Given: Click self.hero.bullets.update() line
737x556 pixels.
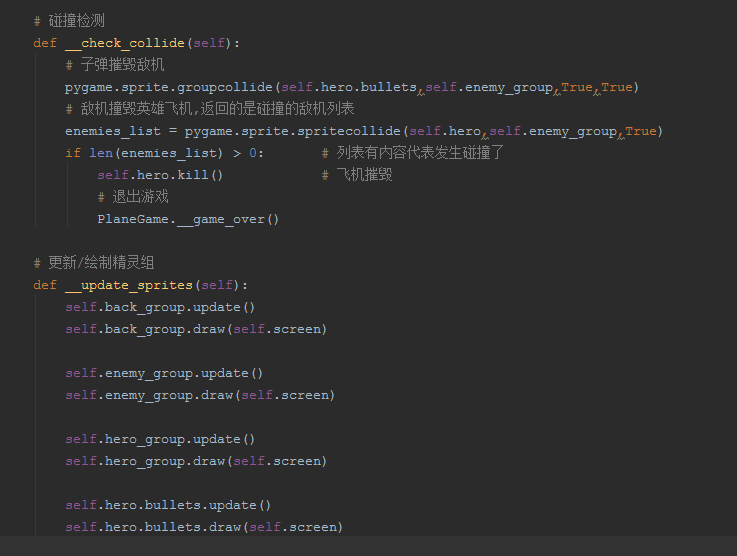Looking at the screenshot, I should pyautogui.click(x=168, y=505).
